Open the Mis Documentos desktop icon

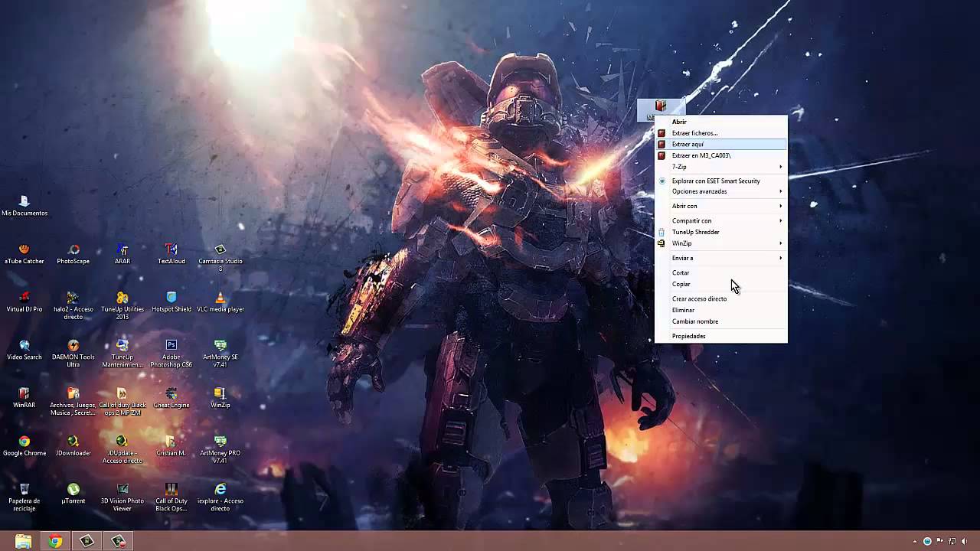coord(24,205)
